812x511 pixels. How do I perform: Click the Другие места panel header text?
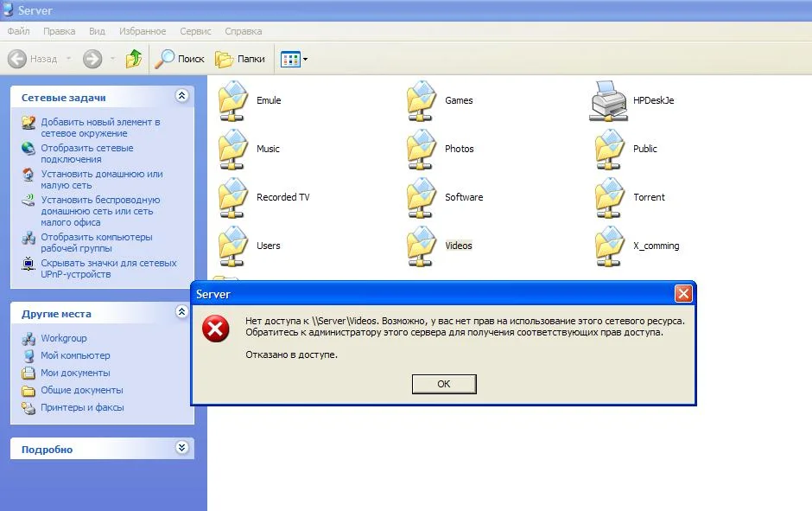(56, 314)
